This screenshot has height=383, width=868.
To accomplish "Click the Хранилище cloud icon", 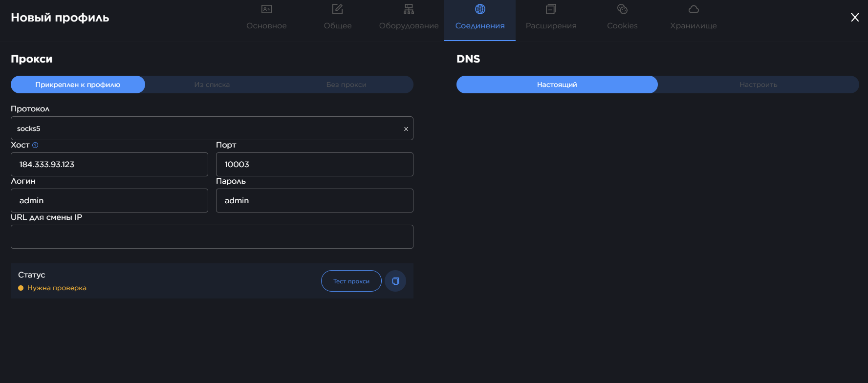I will point(694,9).
